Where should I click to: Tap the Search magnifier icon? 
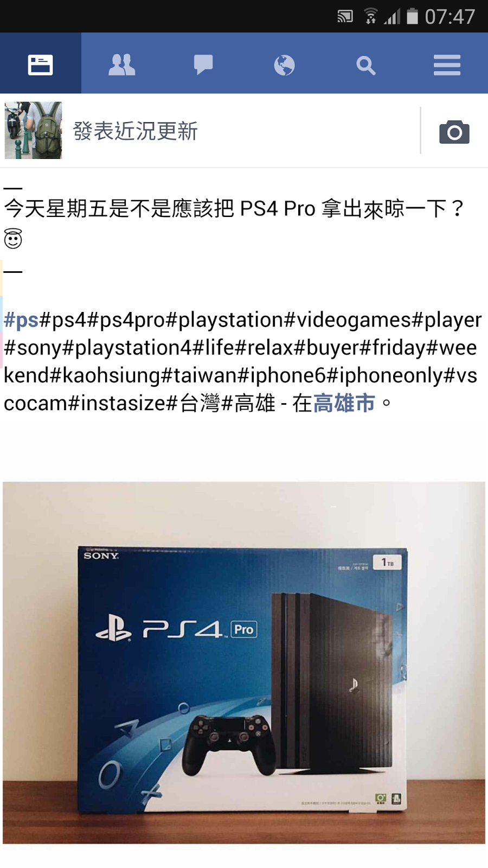coord(366,65)
